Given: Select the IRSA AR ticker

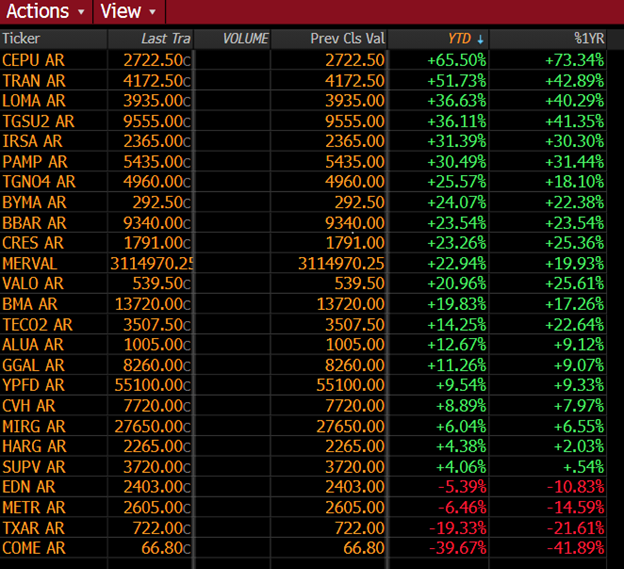Looking at the screenshot, I should pyautogui.click(x=32, y=141).
